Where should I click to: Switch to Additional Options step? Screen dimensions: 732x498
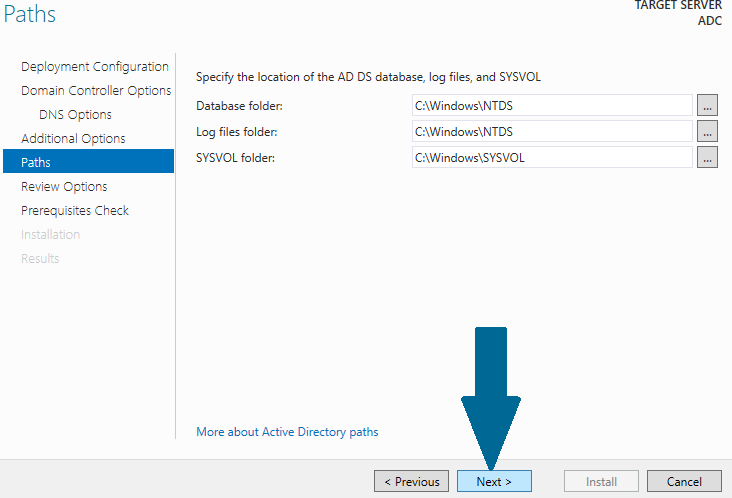coord(73,139)
